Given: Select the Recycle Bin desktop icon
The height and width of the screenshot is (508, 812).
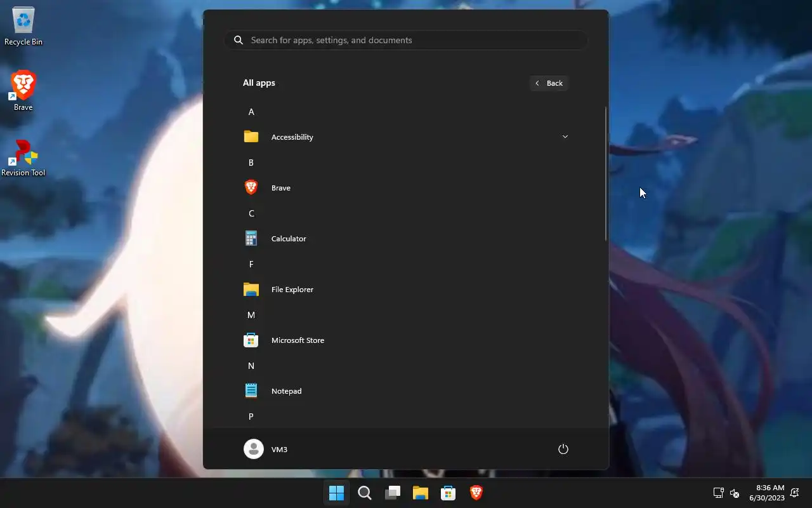Looking at the screenshot, I should click(23, 27).
